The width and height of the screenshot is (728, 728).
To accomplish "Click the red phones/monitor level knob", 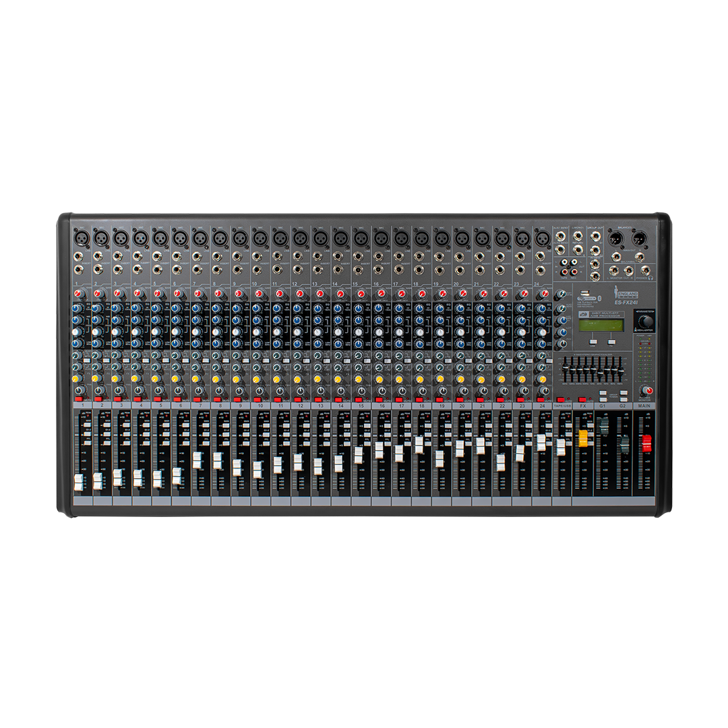I will pos(646,390).
